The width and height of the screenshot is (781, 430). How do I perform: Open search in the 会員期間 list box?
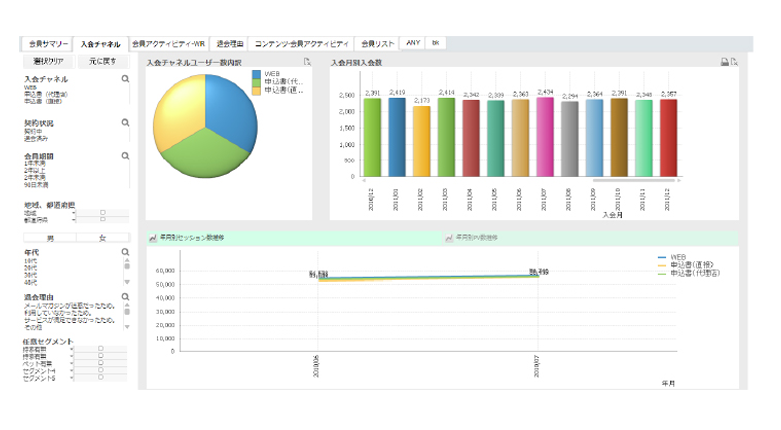[x=126, y=156]
